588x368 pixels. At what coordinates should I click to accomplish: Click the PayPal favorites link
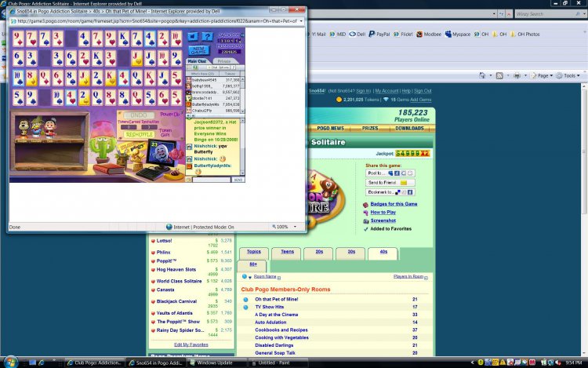tap(379, 35)
